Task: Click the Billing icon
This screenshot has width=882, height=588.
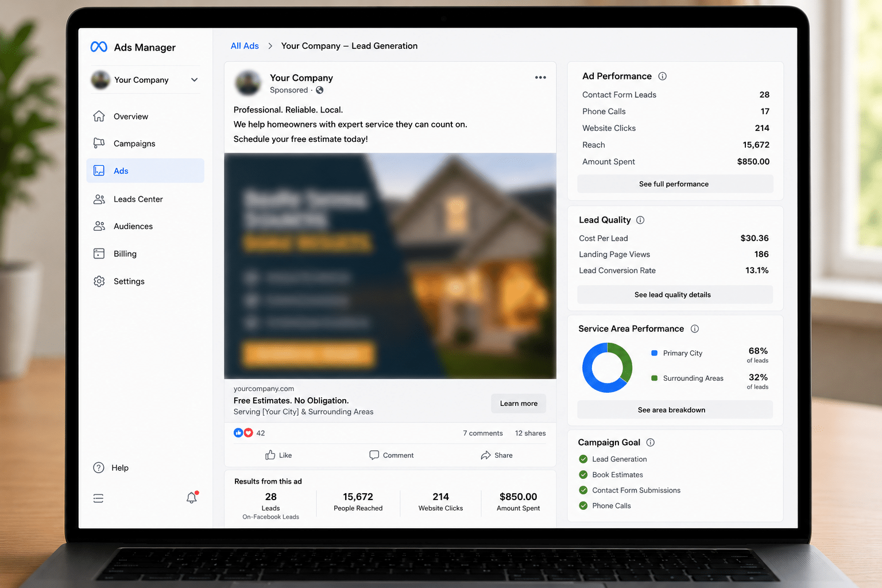Action: click(x=99, y=253)
